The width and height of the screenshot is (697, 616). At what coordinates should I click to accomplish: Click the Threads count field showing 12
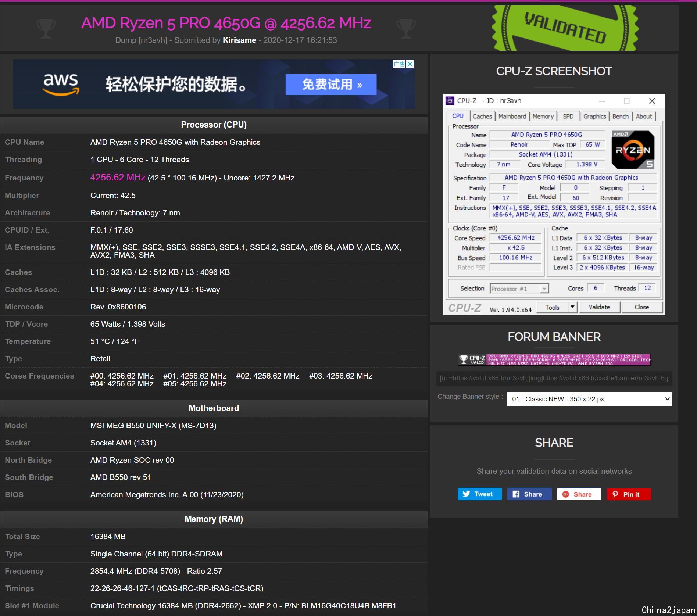pos(647,288)
